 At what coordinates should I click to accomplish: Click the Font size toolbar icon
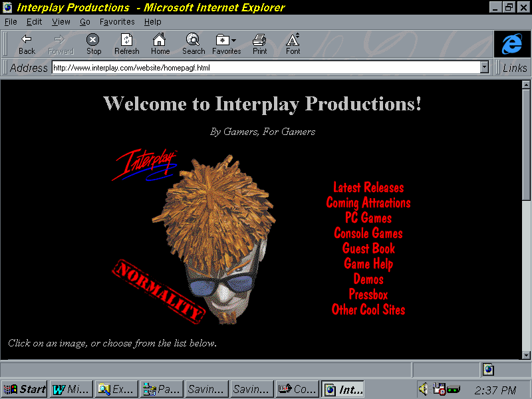pyautogui.click(x=293, y=44)
